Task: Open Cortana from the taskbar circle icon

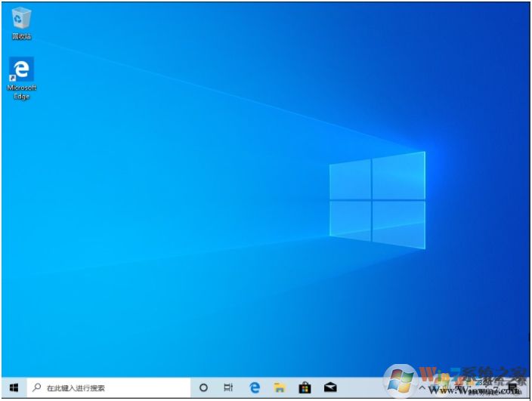Action: tap(203, 387)
